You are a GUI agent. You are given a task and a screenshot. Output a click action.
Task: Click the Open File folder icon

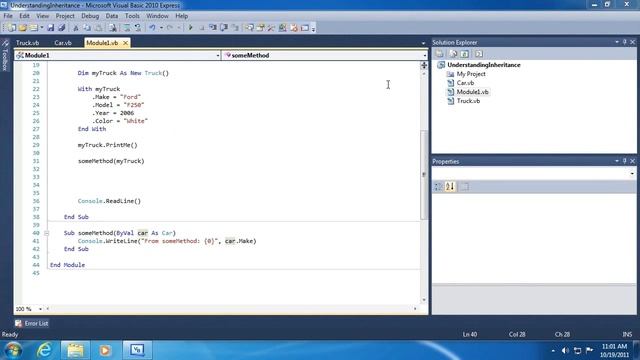(22, 28)
